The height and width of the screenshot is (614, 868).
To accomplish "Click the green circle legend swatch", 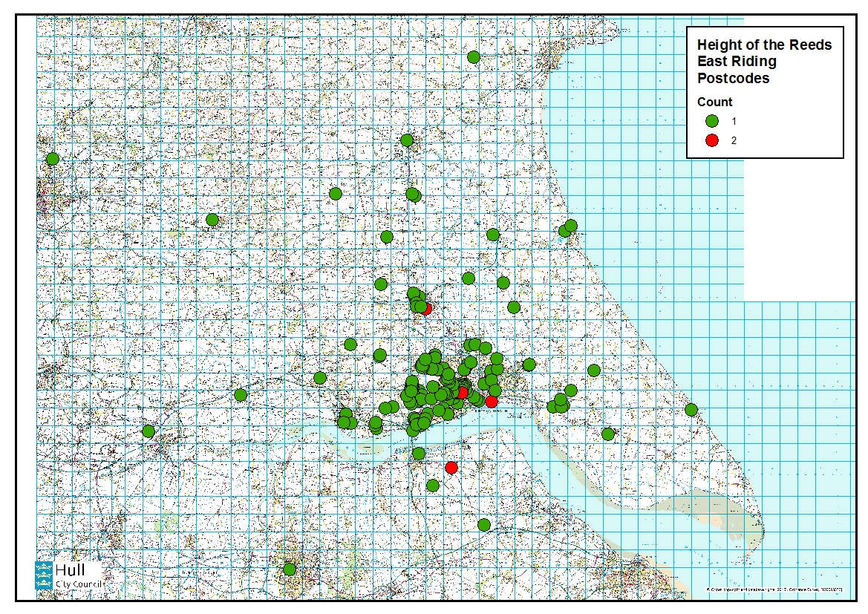I will pos(711,121).
